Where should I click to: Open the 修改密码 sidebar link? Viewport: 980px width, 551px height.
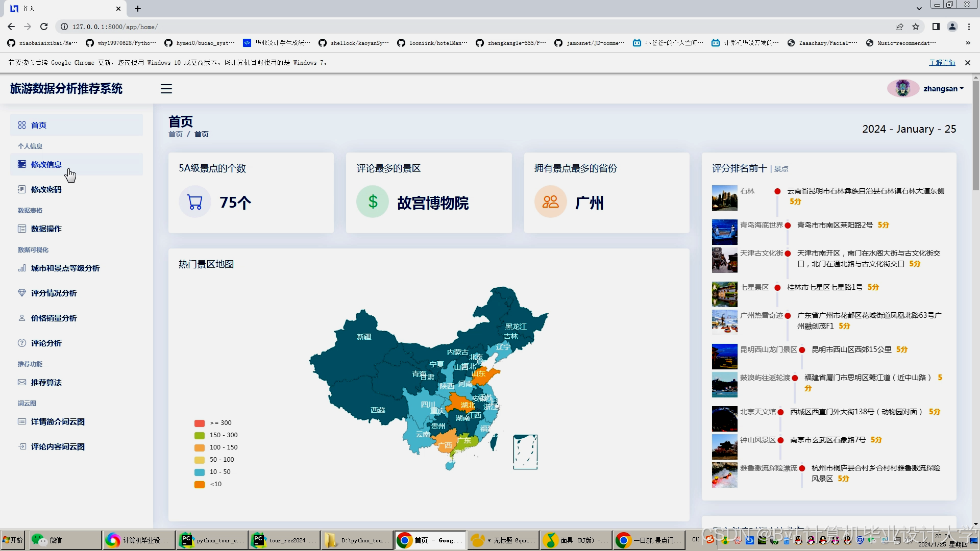pyautogui.click(x=46, y=189)
